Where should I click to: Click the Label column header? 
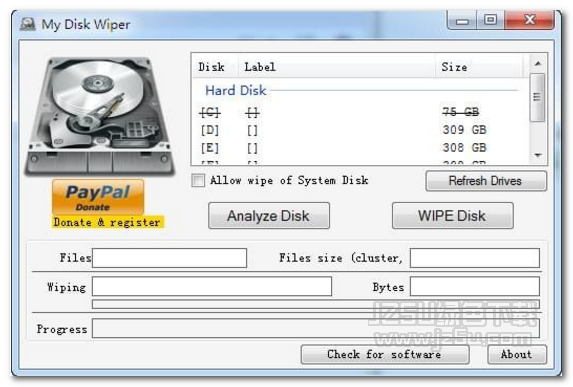(337, 67)
